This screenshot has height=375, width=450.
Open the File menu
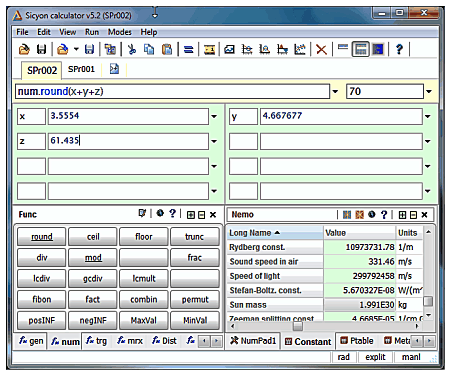pyautogui.click(x=22, y=32)
